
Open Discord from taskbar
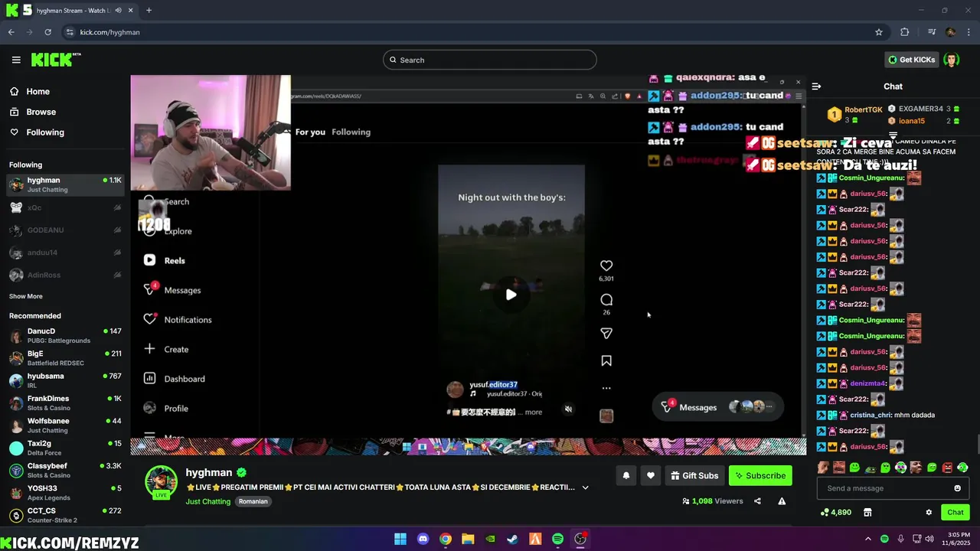tap(423, 539)
